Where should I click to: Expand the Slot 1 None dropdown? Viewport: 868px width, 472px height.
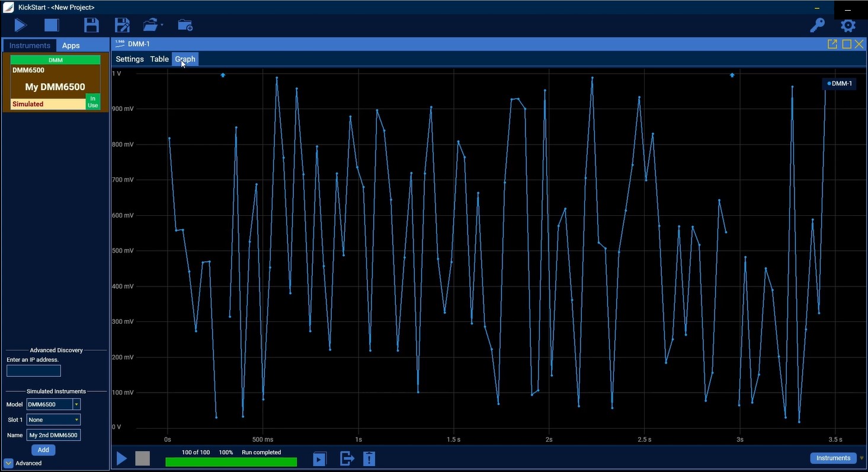click(76, 420)
